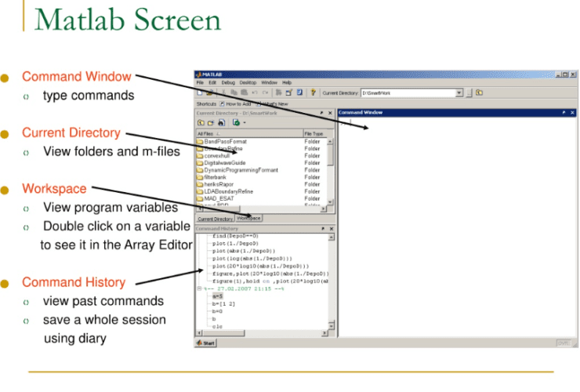The height and width of the screenshot is (392, 580).
Task: Click the Copy toolbar icon
Action: (x=234, y=93)
